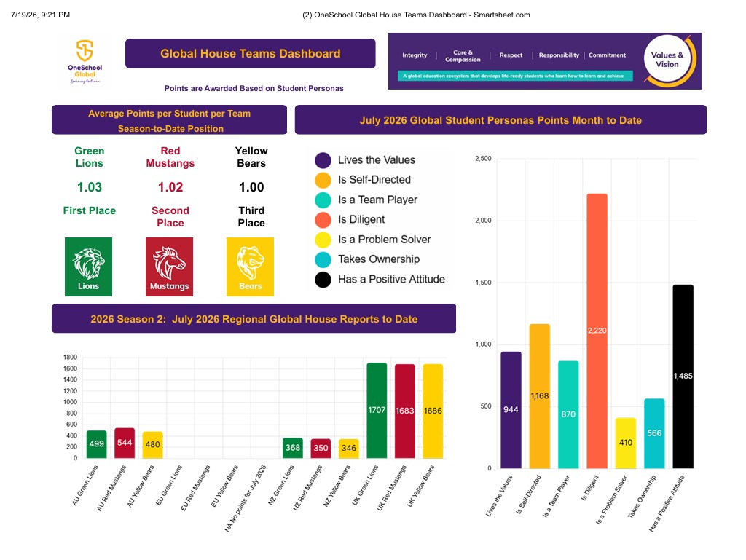Click the NZ Yellow Bears bar 346

click(x=349, y=449)
